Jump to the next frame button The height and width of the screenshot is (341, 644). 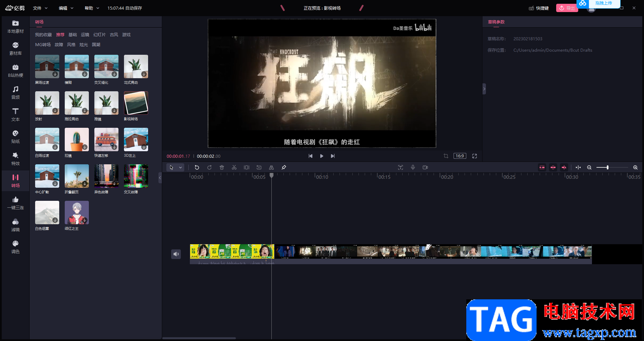[333, 156]
